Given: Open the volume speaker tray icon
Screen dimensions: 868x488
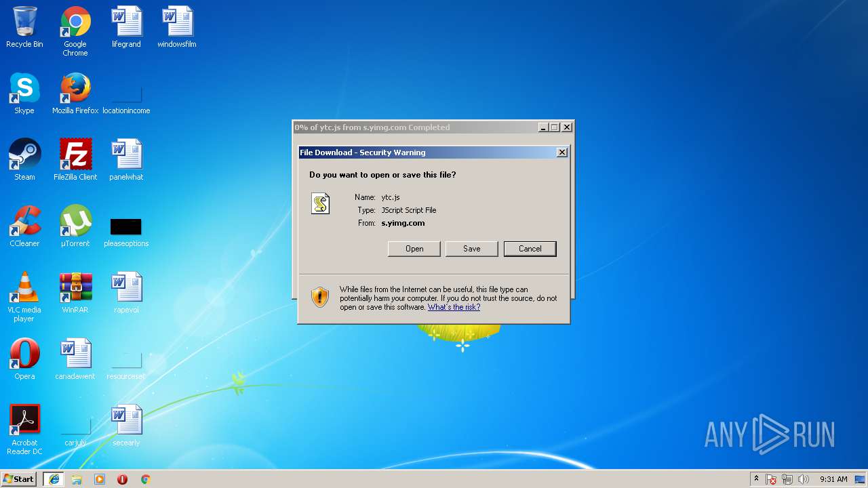Looking at the screenshot, I should 804,479.
